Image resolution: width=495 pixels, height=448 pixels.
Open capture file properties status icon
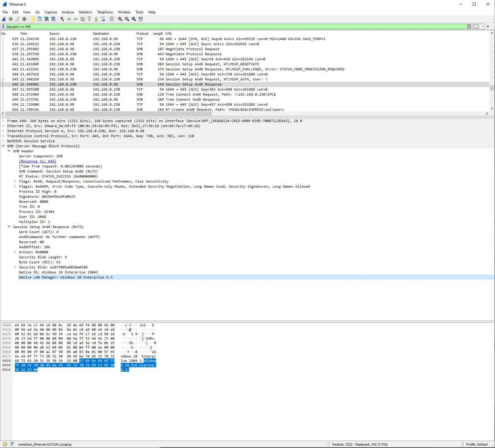click(x=12, y=444)
